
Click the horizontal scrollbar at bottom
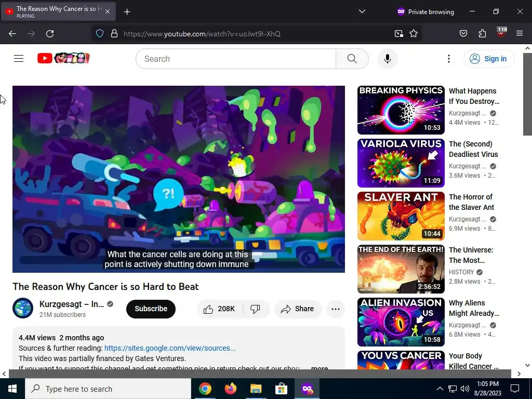260,374
